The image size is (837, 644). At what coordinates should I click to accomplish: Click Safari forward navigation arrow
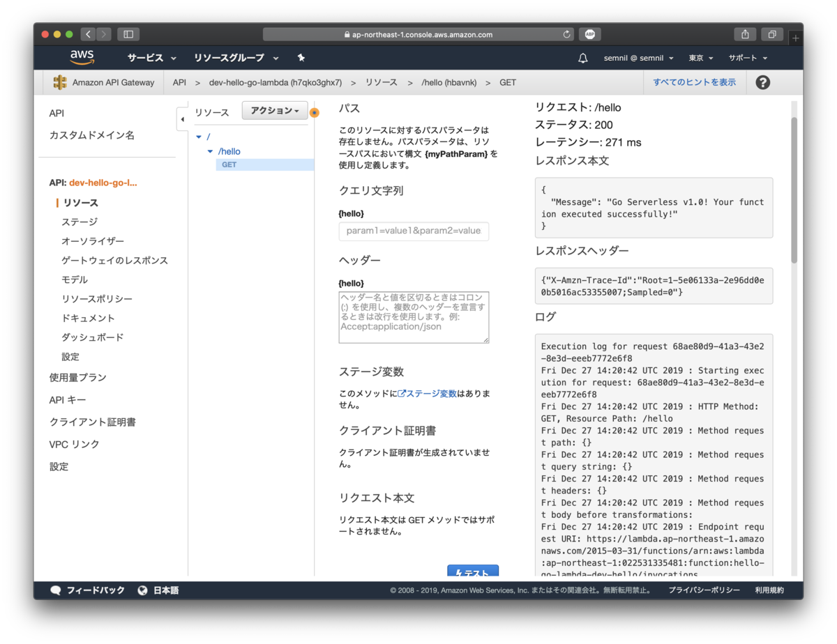coord(104,34)
